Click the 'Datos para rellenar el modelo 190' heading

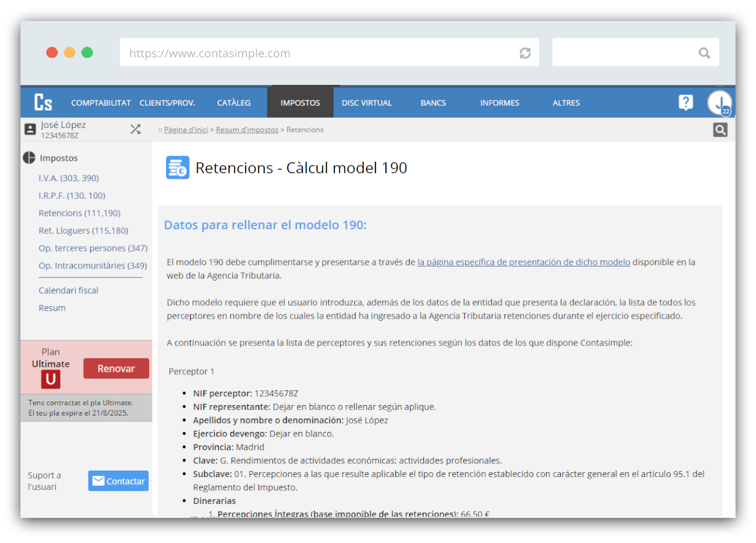[x=265, y=225]
